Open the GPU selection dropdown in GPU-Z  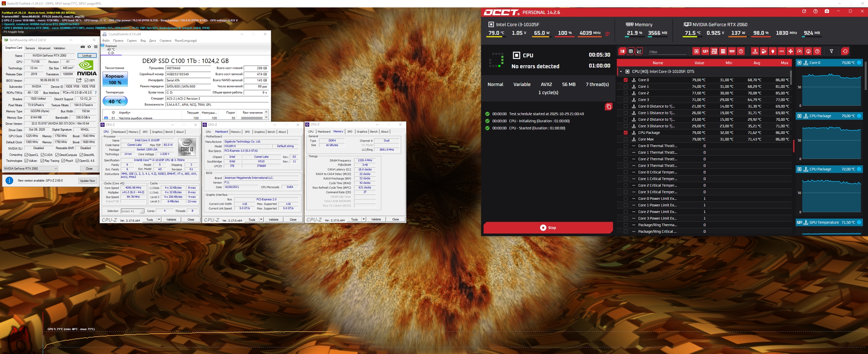(x=31, y=168)
